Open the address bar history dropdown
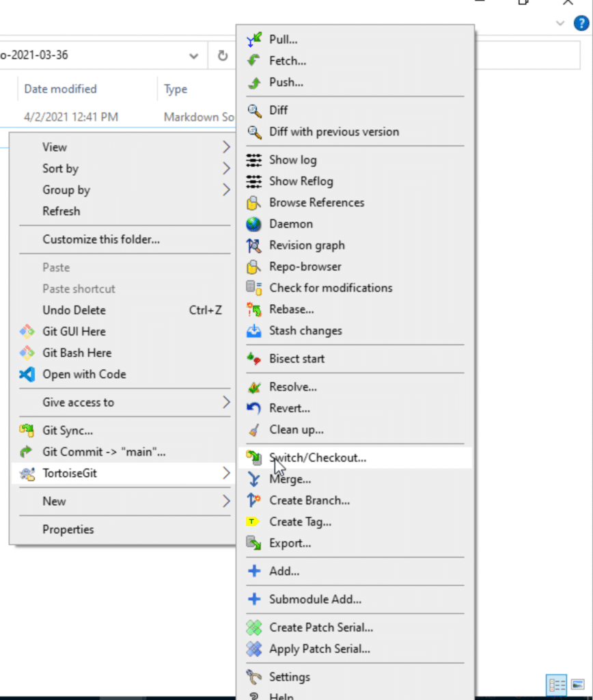593x700 pixels. [x=193, y=56]
